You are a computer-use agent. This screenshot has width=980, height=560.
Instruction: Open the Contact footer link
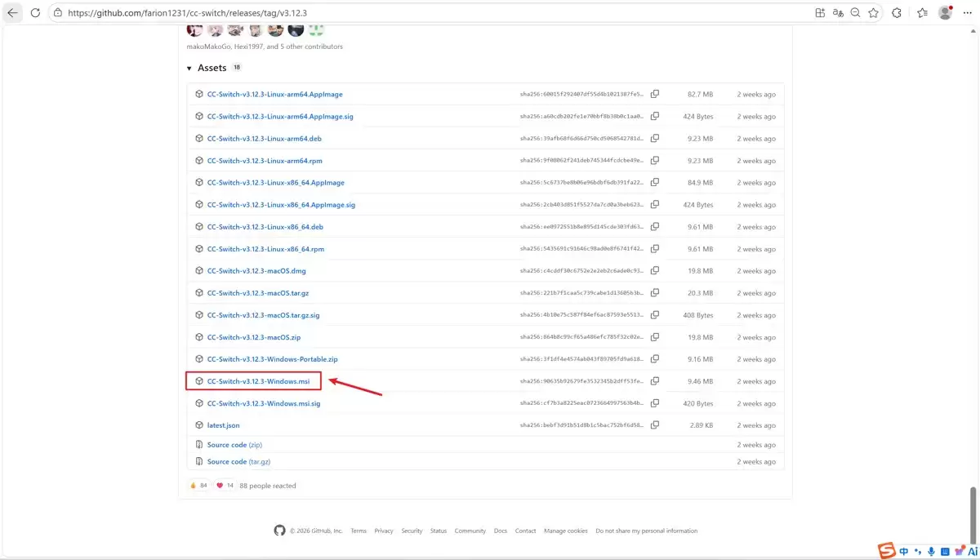pos(526,531)
